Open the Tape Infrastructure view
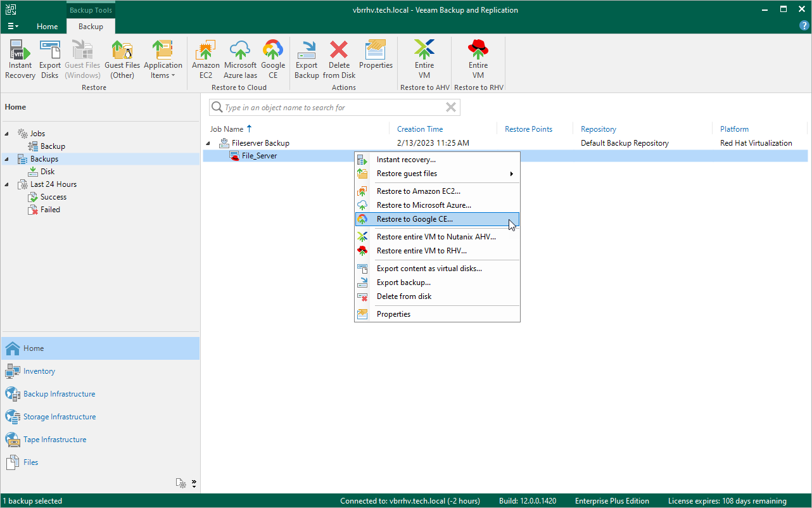Viewport: 812px width, 508px height. pyautogui.click(x=100, y=440)
